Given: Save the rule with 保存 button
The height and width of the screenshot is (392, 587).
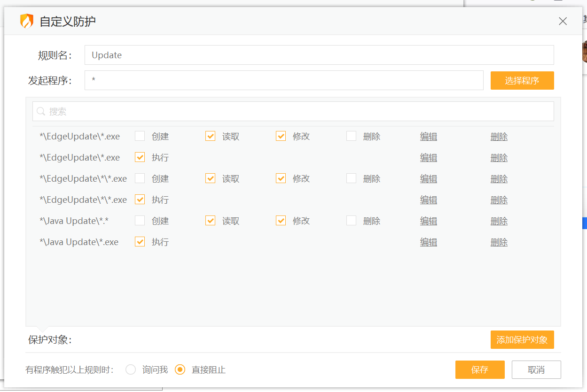Looking at the screenshot, I should point(479,369).
